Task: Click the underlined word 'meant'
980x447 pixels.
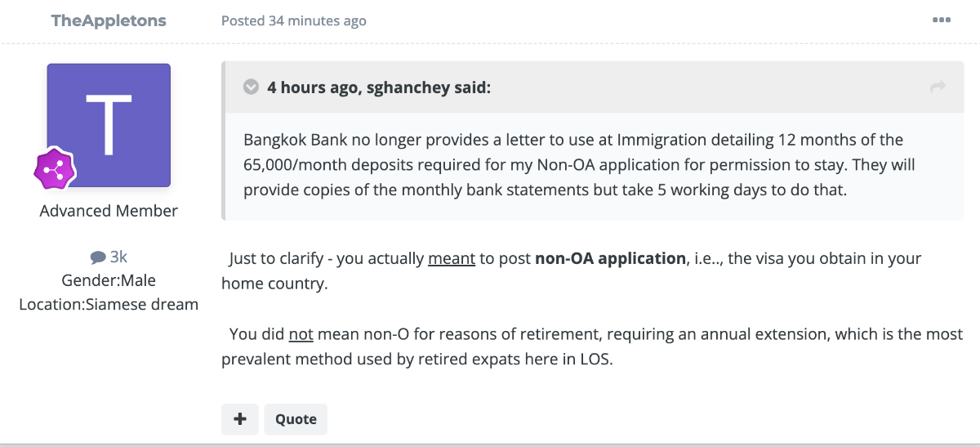Action: (452, 259)
